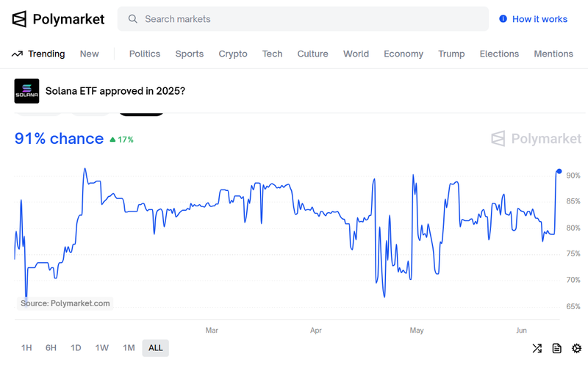Screen dimensions: 588x365
Task: Click the May label on the chart axis
Action: pyautogui.click(x=417, y=330)
